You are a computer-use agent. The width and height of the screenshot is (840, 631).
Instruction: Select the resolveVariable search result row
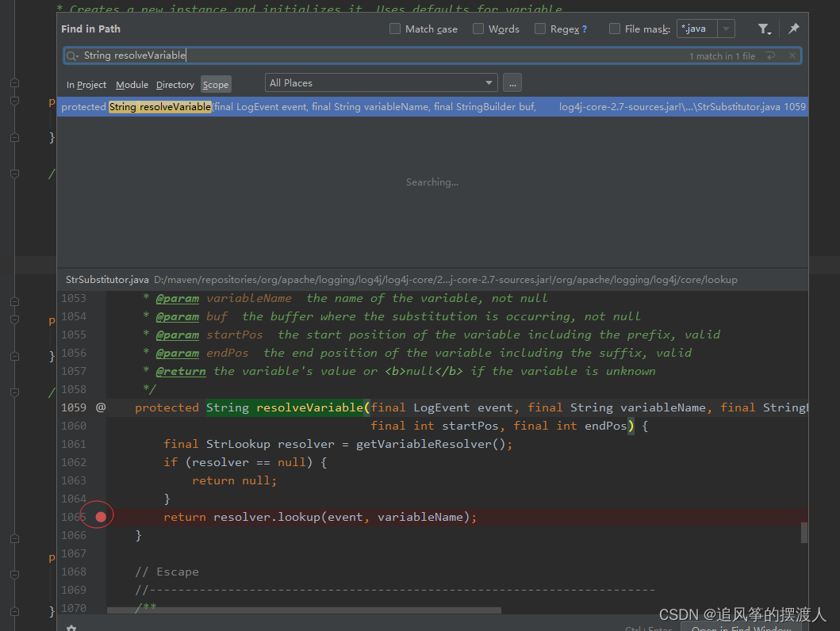pyautogui.click(x=432, y=106)
